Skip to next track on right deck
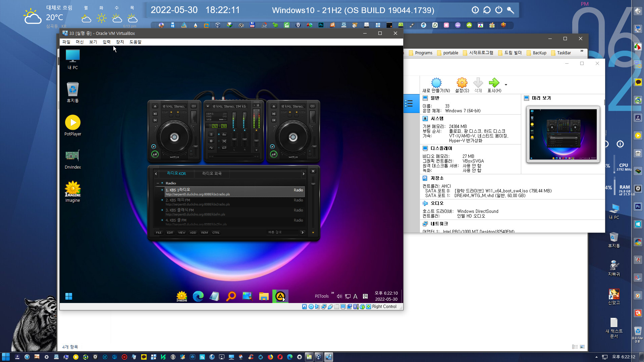 pyautogui.click(x=274, y=114)
